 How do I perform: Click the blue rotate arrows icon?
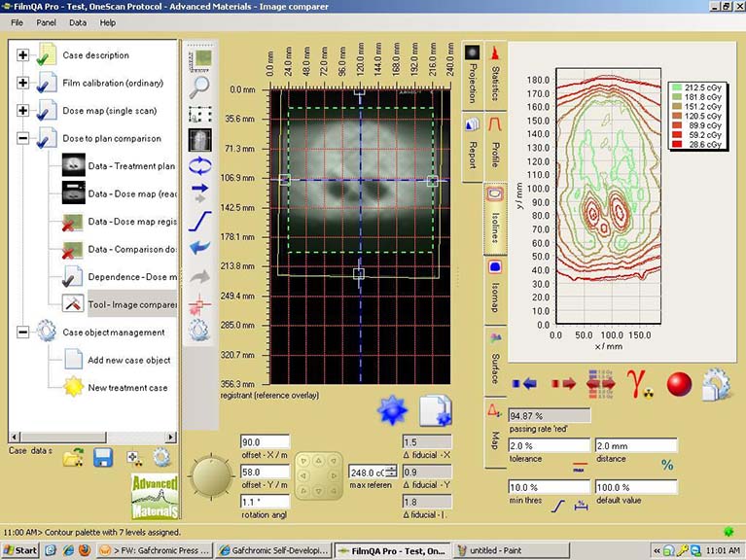(x=198, y=163)
